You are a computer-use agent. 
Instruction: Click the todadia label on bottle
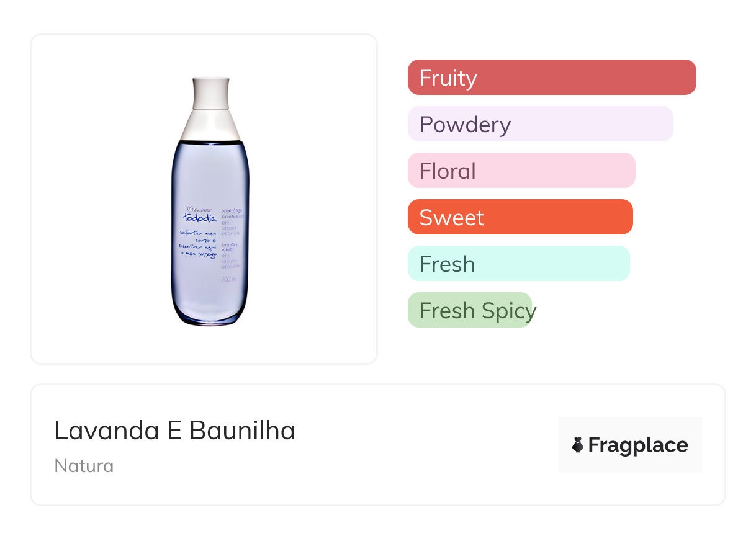pos(200,218)
